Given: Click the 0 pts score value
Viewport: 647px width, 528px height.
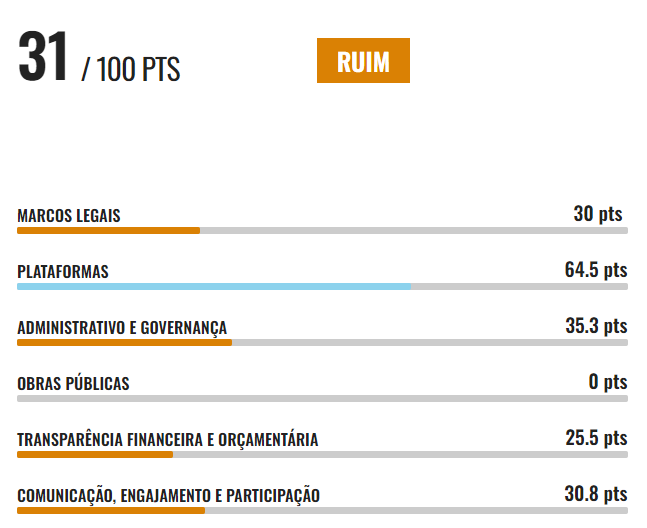Looking at the screenshot, I should [608, 382].
